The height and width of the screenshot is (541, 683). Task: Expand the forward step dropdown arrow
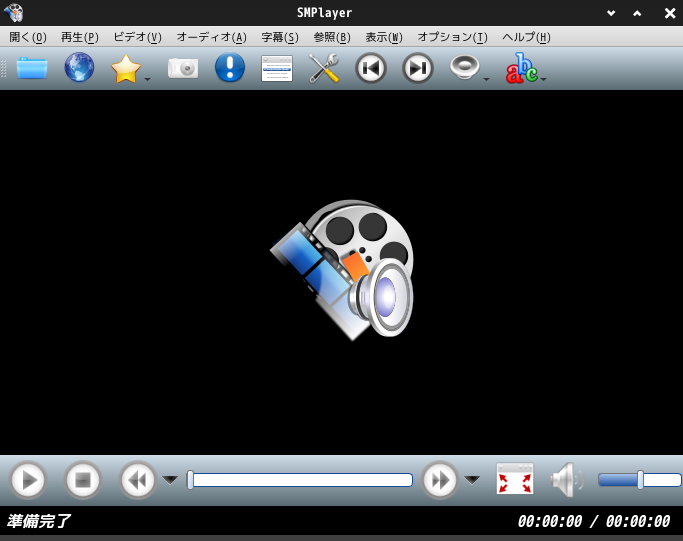(472, 480)
